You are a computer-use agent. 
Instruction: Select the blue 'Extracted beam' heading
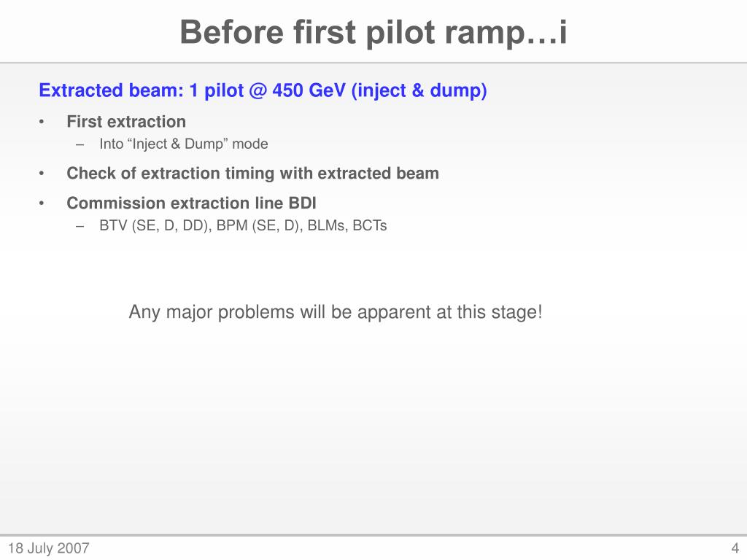click(x=263, y=90)
